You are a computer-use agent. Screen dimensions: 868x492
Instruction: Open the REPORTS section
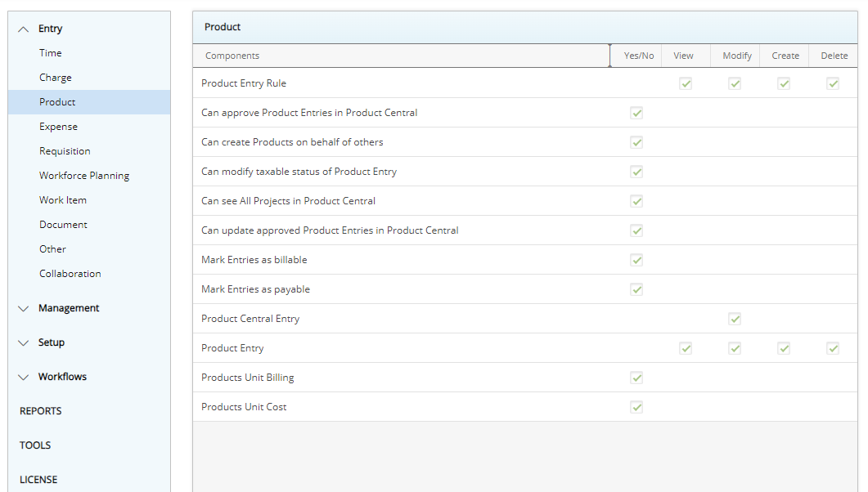[40, 411]
